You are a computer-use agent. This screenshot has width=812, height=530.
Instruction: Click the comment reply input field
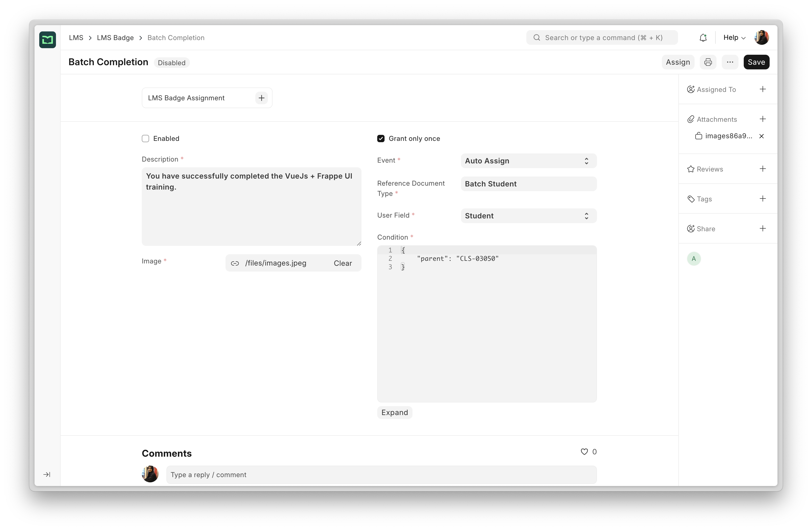coord(381,475)
